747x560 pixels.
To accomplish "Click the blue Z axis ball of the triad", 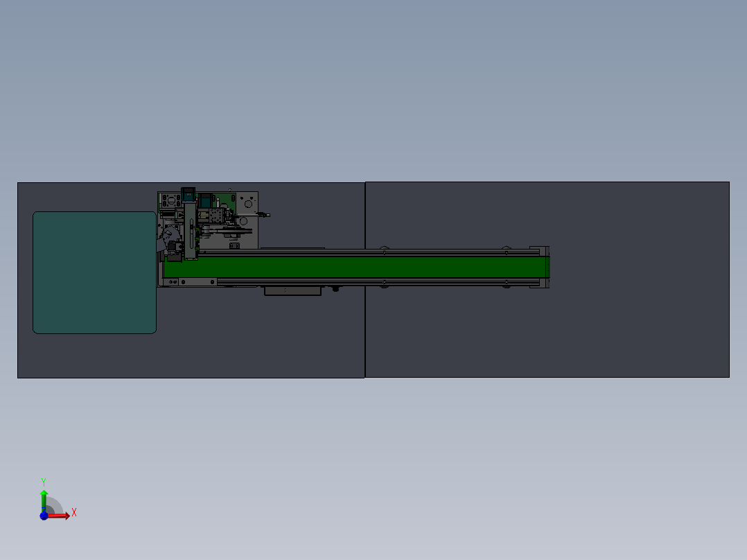I will 44,516.
